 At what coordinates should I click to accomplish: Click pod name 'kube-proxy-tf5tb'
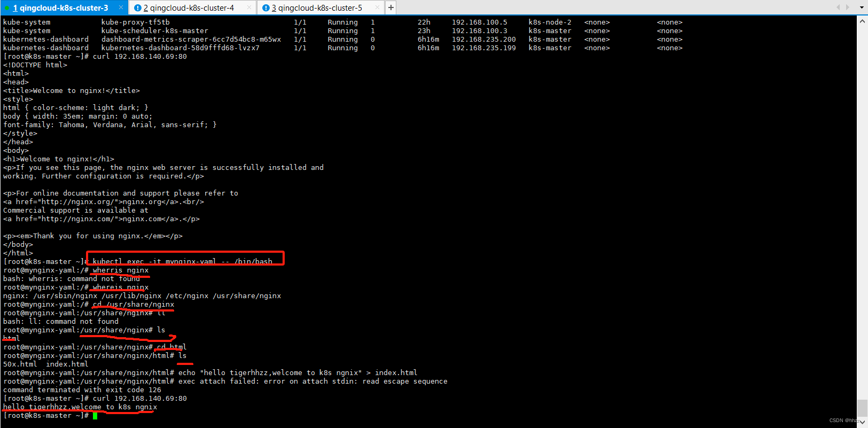136,22
